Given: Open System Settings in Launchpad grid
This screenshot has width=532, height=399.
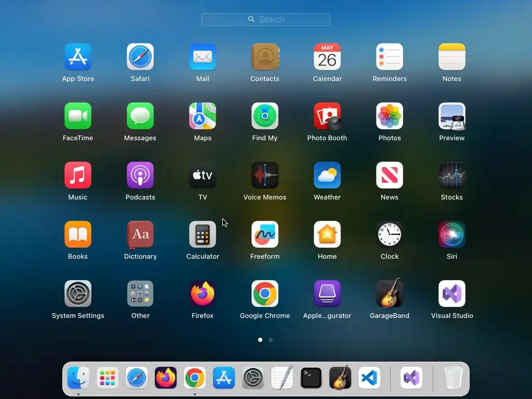Looking at the screenshot, I should 78,294.
